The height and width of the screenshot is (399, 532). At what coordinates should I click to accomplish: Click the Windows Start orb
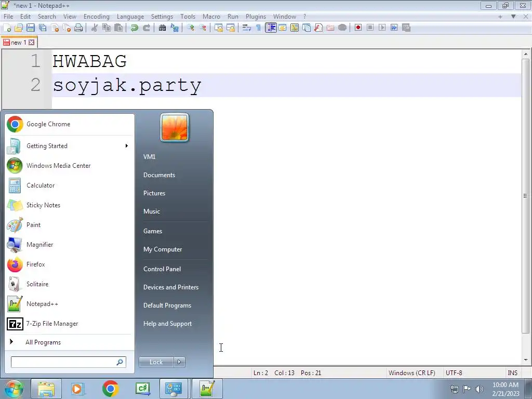coord(14,389)
